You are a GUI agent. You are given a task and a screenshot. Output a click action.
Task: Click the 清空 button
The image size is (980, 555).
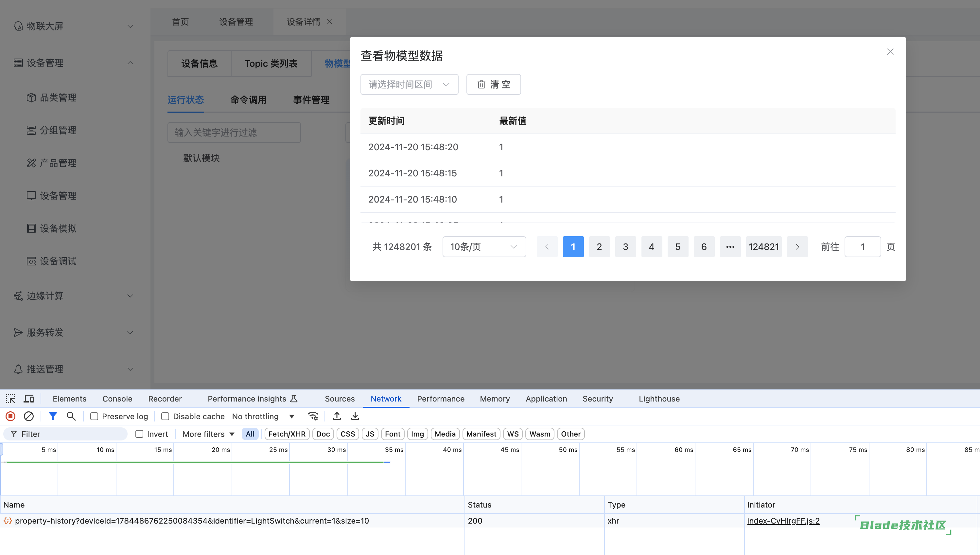click(493, 85)
